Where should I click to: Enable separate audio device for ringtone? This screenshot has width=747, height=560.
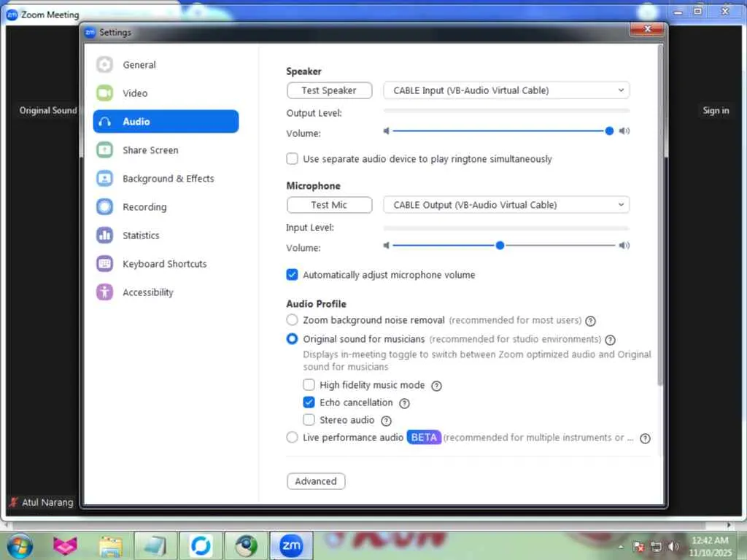pos(292,158)
